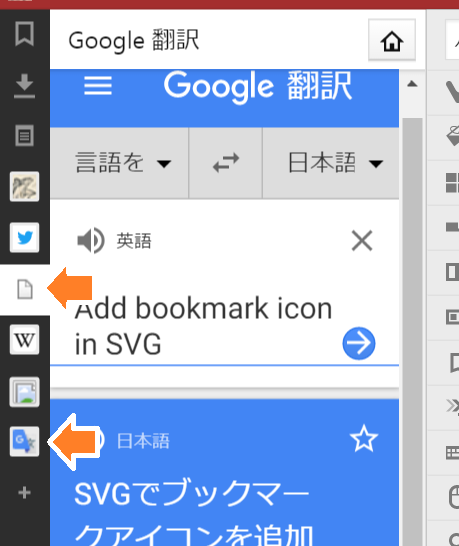Open the Twitter web panel
The image size is (459, 546).
tap(24, 238)
